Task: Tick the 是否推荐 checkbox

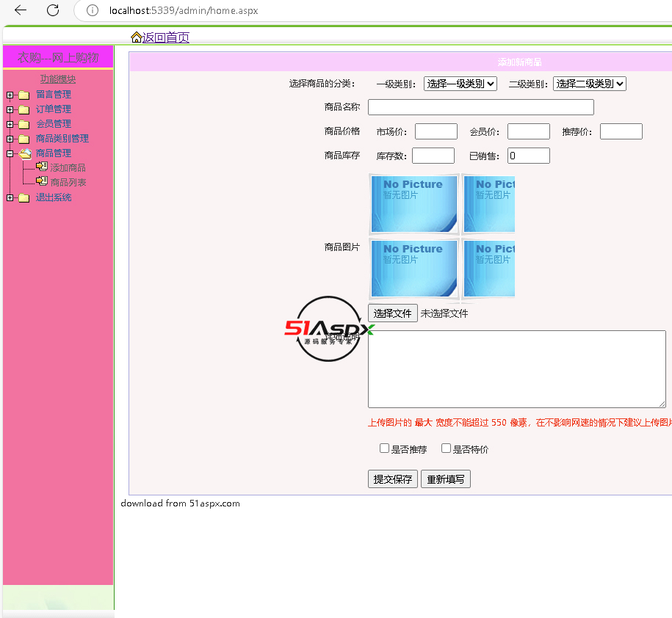Action: point(384,448)
